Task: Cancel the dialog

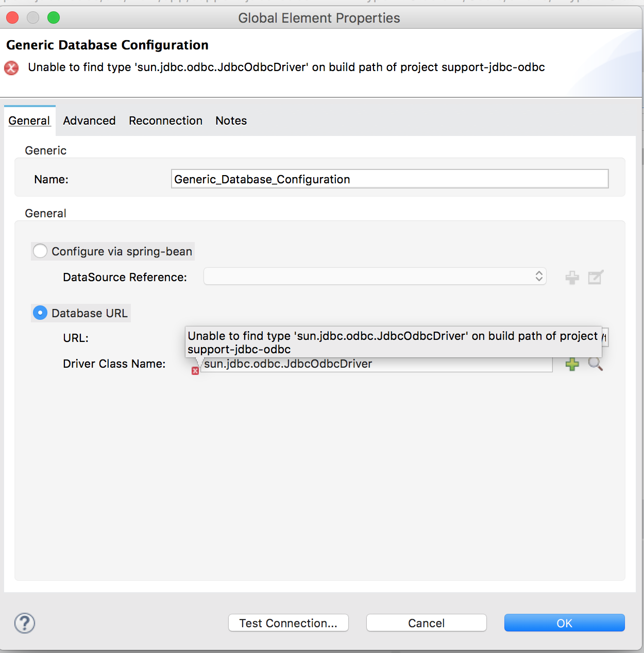Action: point(426,623)
